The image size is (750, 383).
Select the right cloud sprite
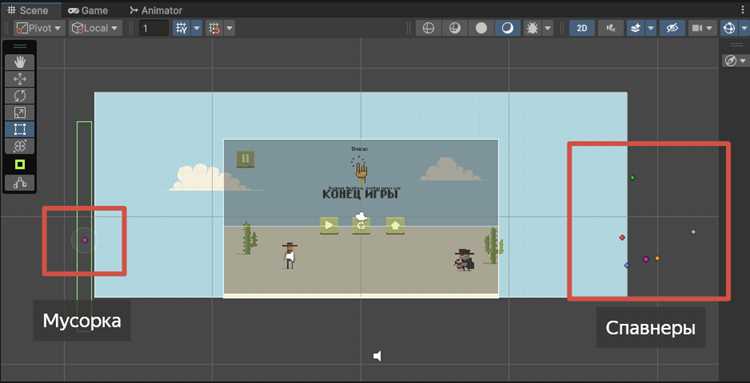point(451,169)
